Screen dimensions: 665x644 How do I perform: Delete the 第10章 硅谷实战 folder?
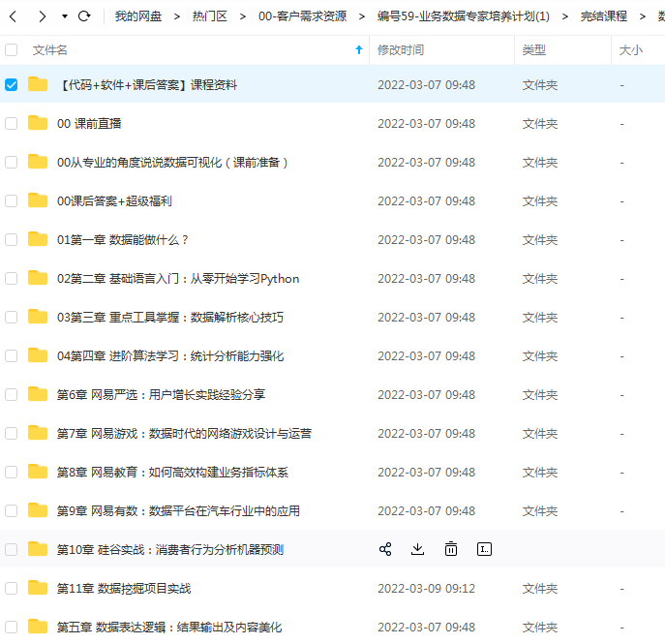pyautogui.click(x=451, y=549)
